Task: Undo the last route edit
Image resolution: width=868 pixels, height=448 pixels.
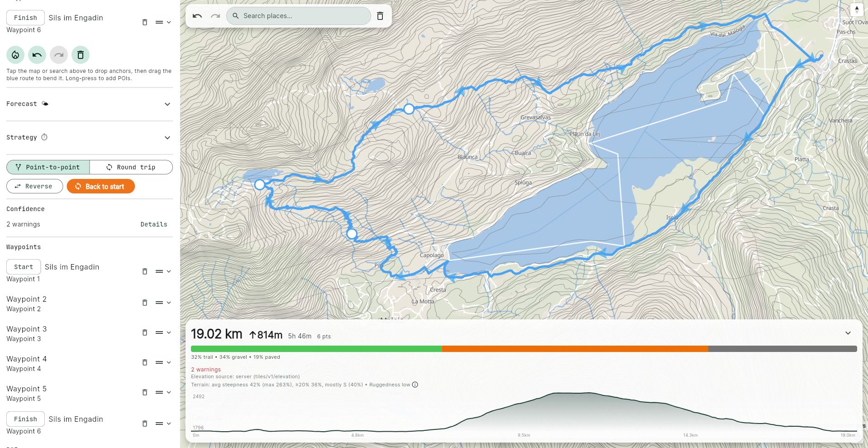Action: 37,54
